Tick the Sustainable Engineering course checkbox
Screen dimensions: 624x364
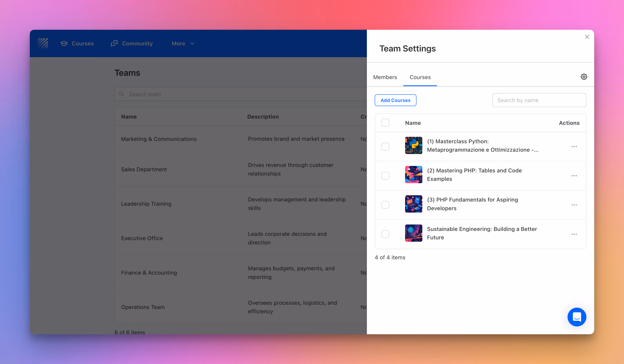click(385, 234)
